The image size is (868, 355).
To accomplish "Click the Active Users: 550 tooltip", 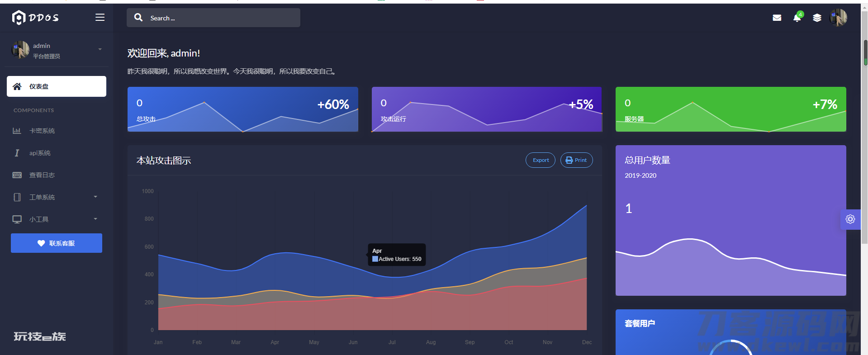I will [397, 255].
